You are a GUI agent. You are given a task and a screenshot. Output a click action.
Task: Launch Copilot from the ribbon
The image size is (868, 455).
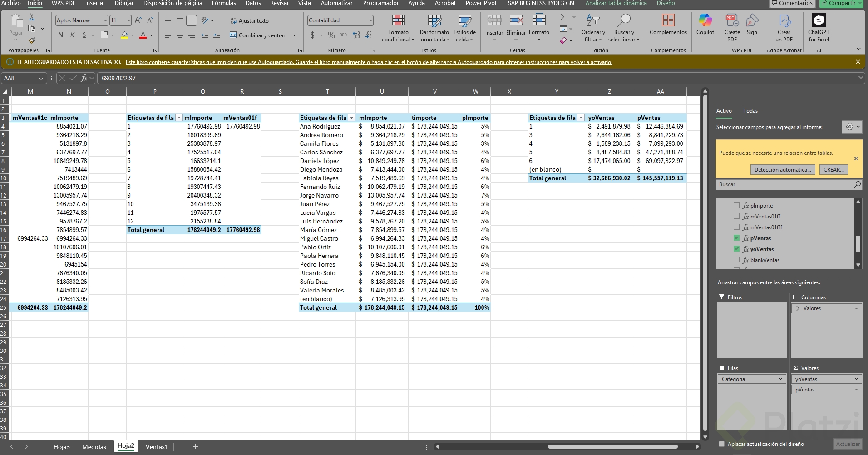(x=705, y=25)
